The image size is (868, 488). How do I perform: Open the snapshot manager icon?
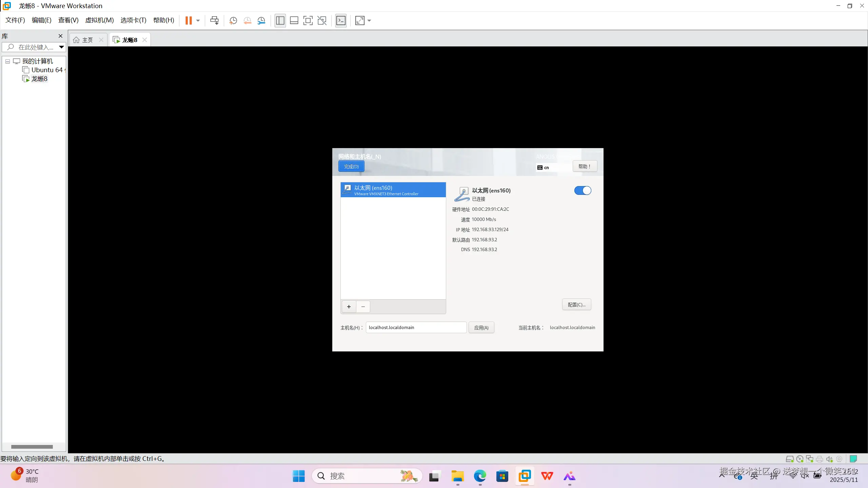[x=261, y=21]
